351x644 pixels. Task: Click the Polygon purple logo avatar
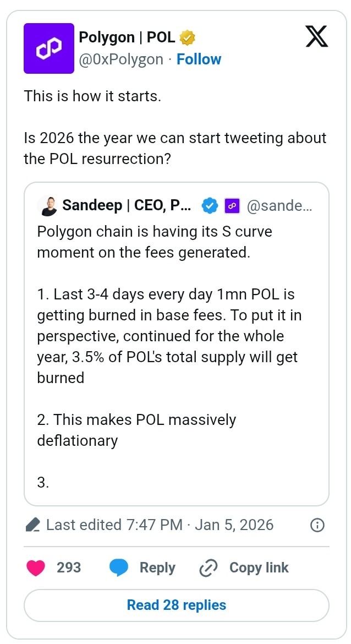click(x=48, y=48)
